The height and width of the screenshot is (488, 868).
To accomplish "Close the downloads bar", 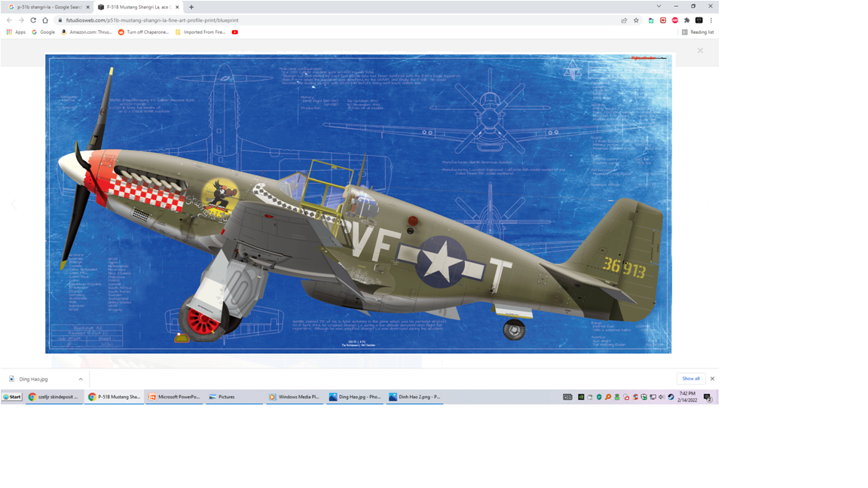I will point(713,379).
